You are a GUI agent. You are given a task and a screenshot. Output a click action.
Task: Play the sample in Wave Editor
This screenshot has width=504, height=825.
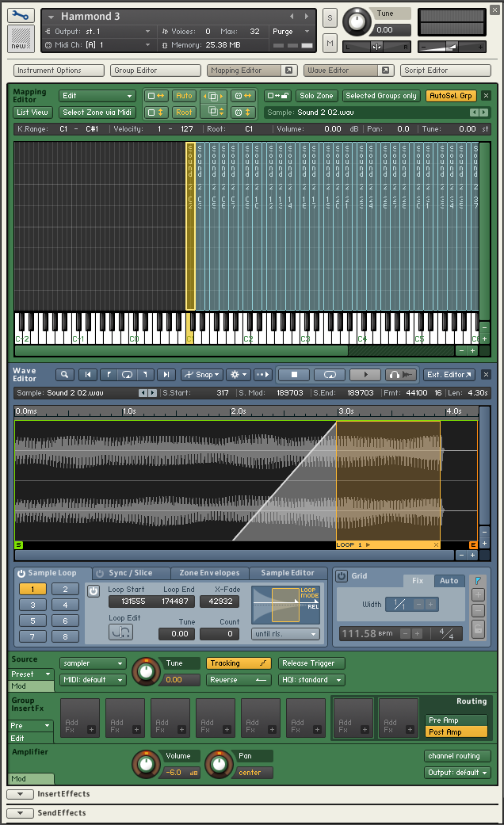(365, 375)
